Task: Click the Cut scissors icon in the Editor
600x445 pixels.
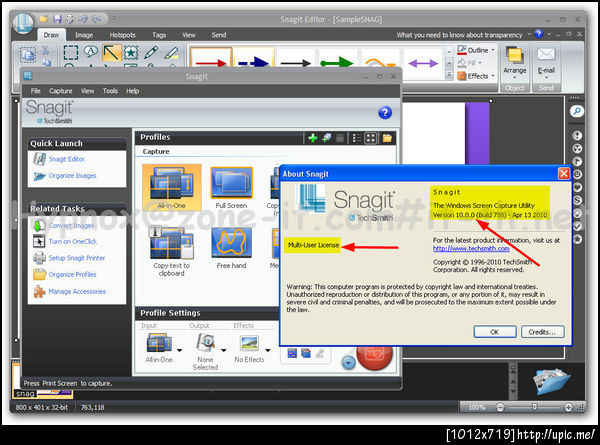Action: [46, 50]
